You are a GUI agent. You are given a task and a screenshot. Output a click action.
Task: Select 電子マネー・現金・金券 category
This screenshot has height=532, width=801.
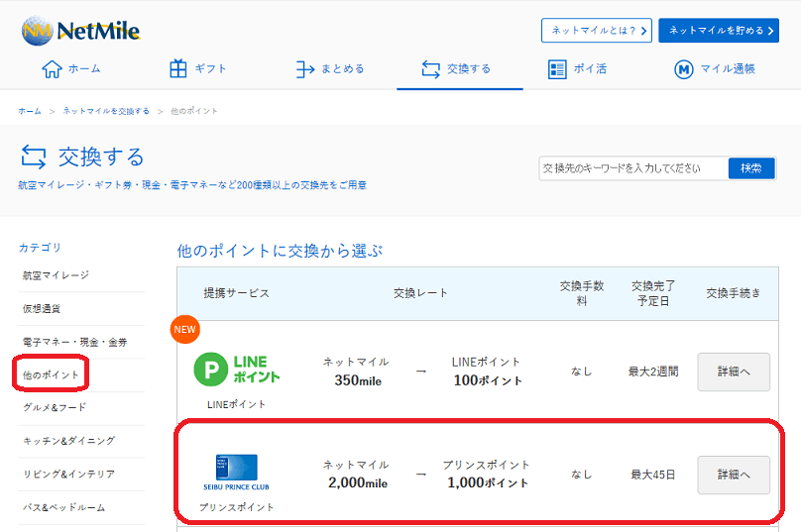click(x=74, y=342)
